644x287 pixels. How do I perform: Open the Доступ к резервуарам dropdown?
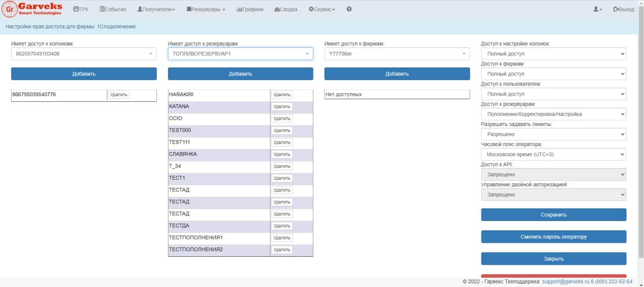point(553,114)
